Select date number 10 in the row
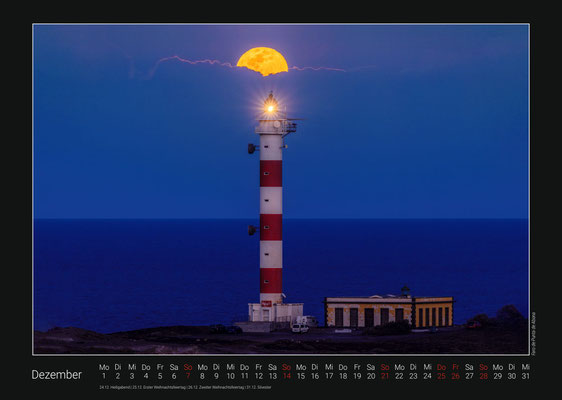Image resolution: width=562 pixels, height=400 pixels. (x=230, y=376)
